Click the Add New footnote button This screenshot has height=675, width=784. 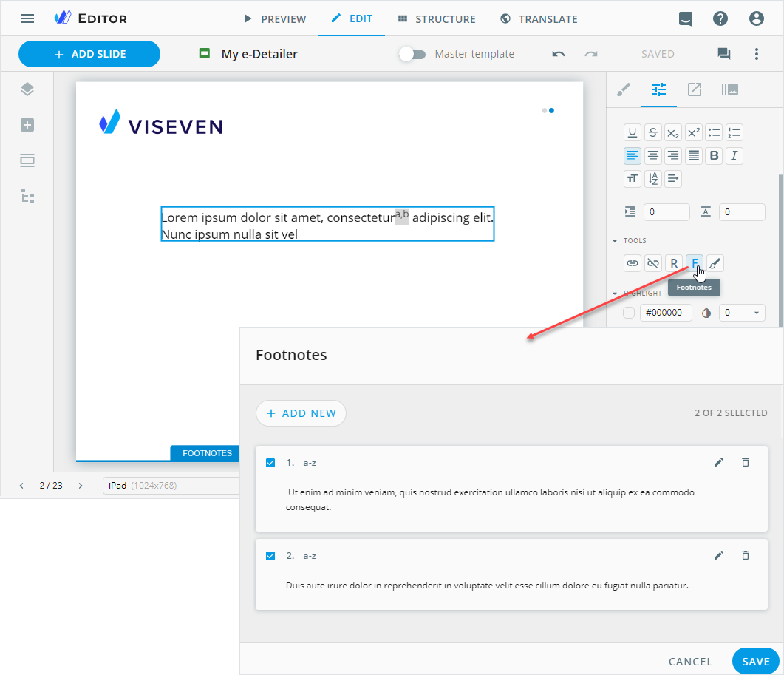[301, 413]
